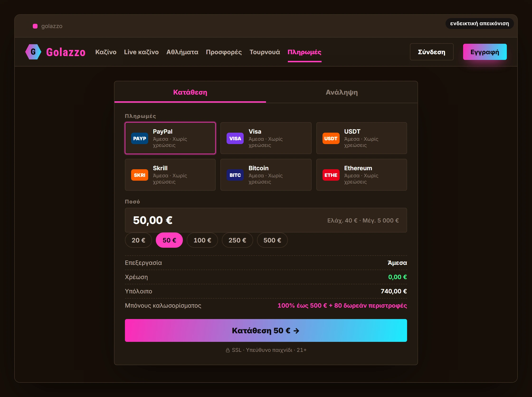The width and height of the screenshot is (532, 397).
Task: Open the Live καζίνο menu item
Action: pyautogui.click(x=141, y=52)
